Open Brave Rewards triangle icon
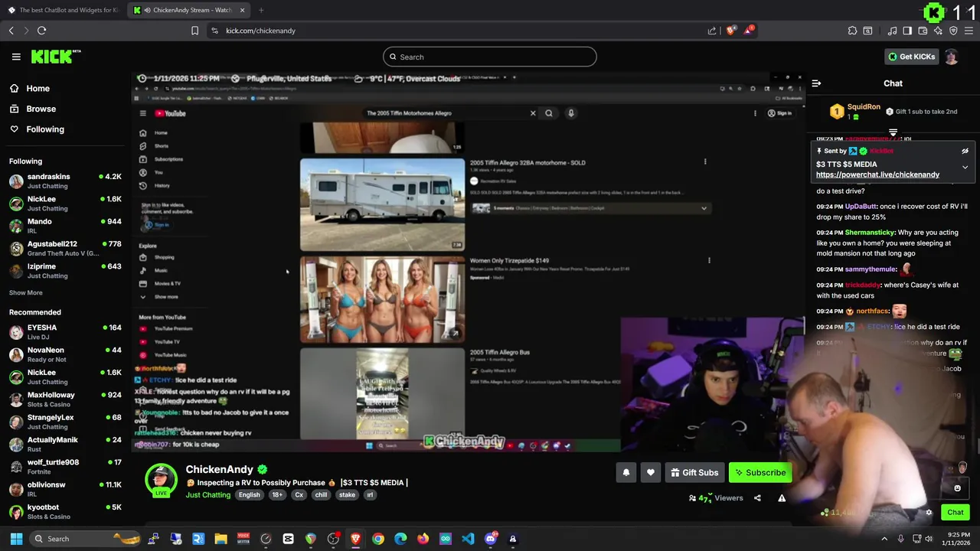The height and width of the screenshot is (551, 980). tap(749, 31)
